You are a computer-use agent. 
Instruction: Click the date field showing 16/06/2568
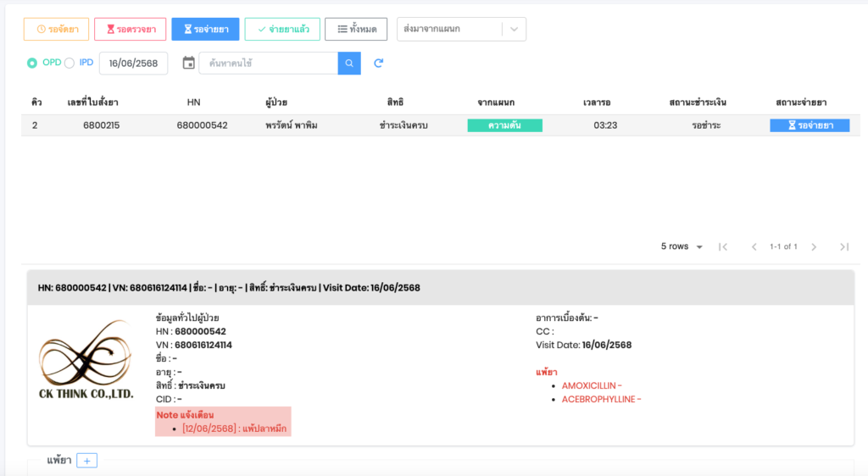pyautogui.click(x=134, y=64)
